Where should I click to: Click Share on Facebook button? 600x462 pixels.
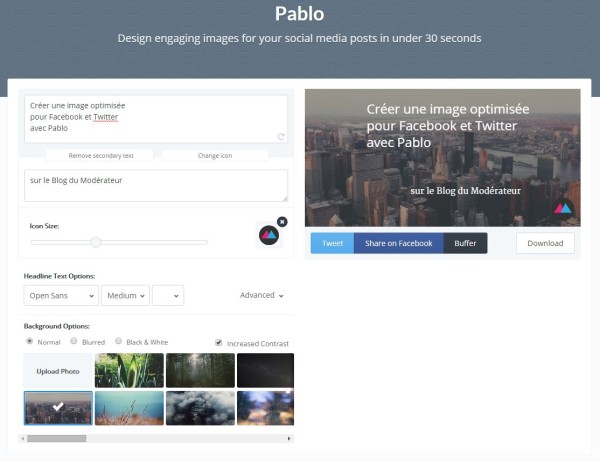[x=399, y=243]
